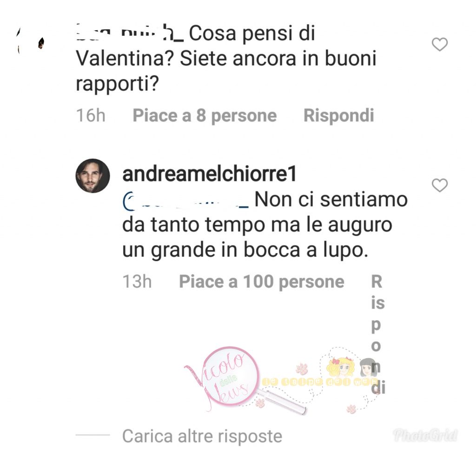Viewport: 476px width, 450px height.
Task: Tap the vertical Rispondi under andreamelchiorre1's reply
Action: (378, 334)
